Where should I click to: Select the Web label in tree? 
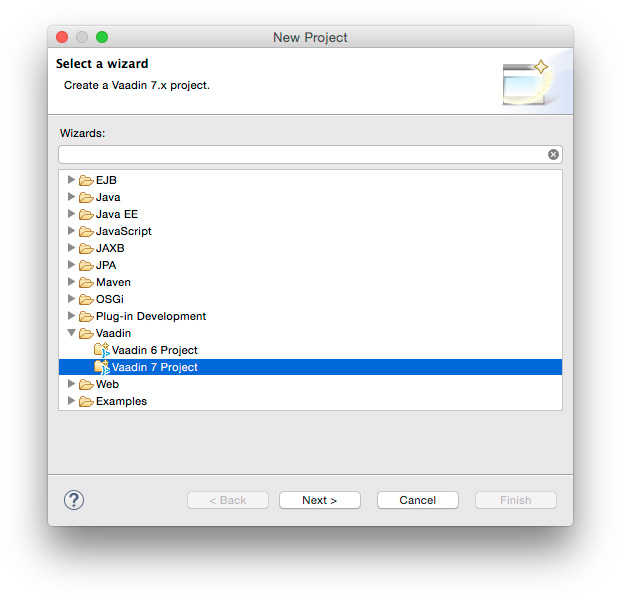(x=107, y=385)
